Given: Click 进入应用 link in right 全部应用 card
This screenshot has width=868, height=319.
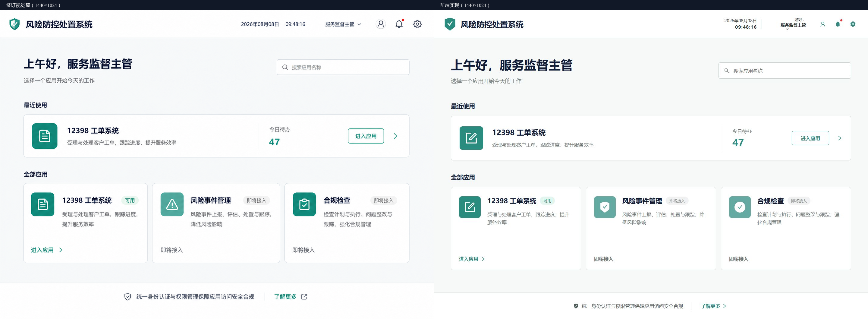Looking at the screenshot, I should click(472, 259).
